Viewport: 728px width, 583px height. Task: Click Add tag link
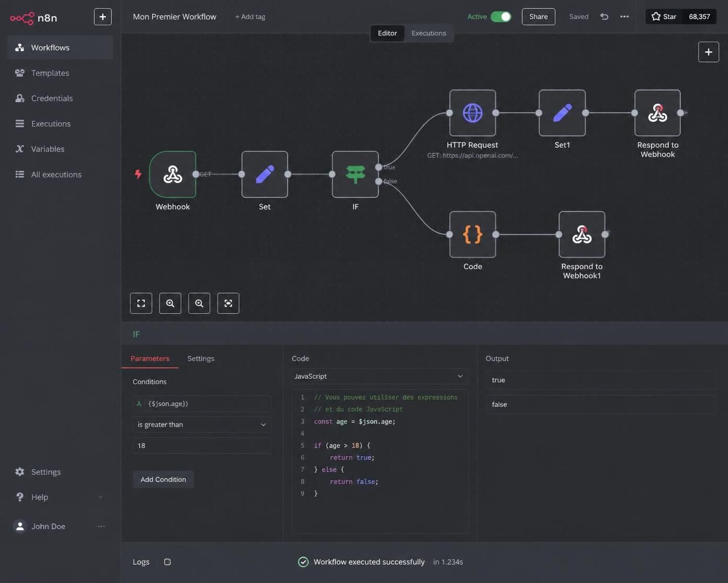[x=250, y=17]
